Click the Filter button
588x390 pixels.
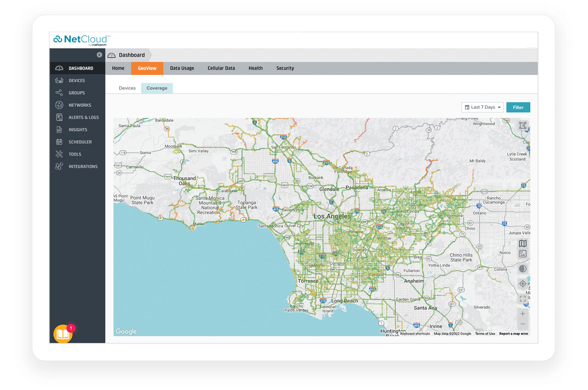(x=518, y=107)
